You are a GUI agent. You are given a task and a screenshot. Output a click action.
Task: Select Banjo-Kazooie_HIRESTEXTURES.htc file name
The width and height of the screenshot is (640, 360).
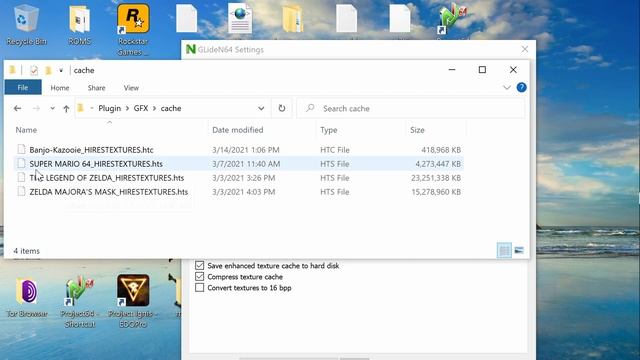(91, 150)
